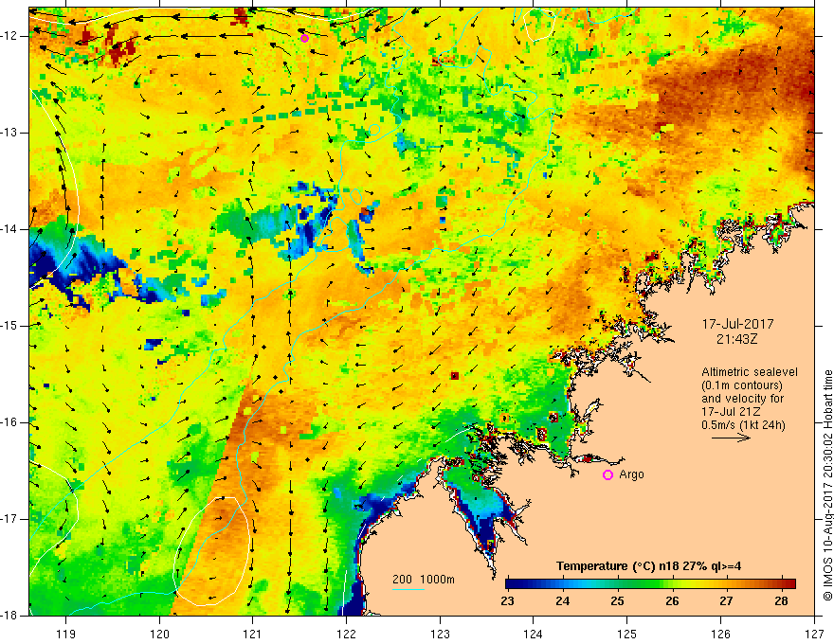Click the longitude axis label 119
The height and width of the screenshot is (644, 834).
point(66,634)
